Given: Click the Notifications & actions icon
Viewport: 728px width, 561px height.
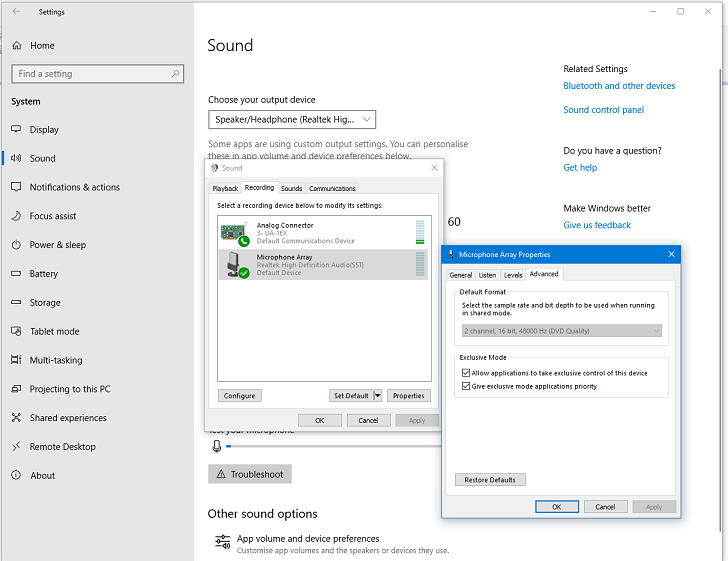Looking at the screenshot, I should 16,187.
